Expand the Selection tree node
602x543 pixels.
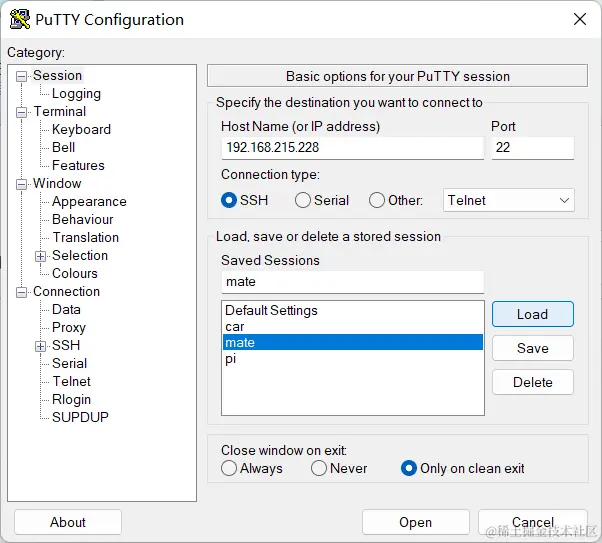pyautogui.click(x=41, y=256)
